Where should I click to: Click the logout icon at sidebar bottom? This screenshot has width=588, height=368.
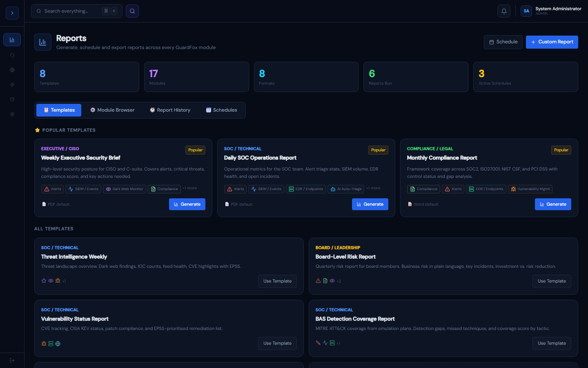[12, 360]
